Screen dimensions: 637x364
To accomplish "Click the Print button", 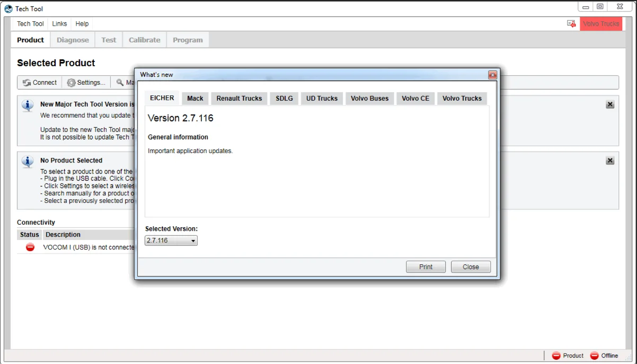I will point(426,267).
